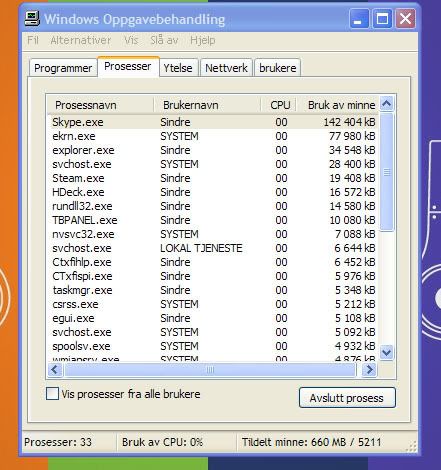
Task: Select the rundll32.exe process
Action: (x=213, y=206)
